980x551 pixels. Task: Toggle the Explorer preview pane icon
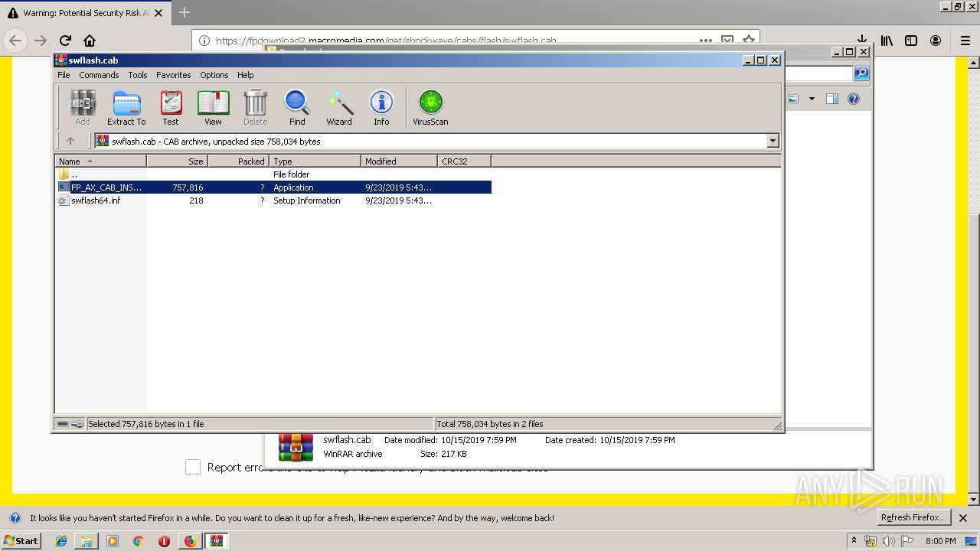(832, 99)
